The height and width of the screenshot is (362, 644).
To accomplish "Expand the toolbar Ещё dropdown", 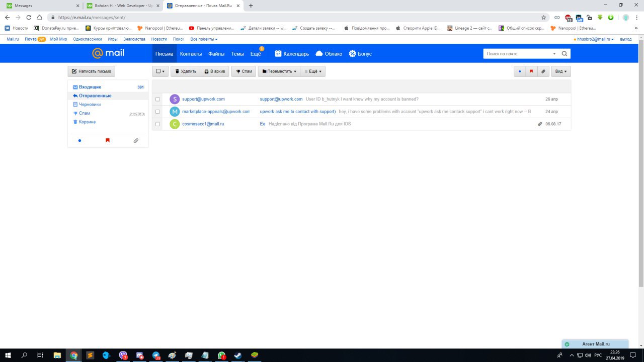I will click(313, 71).
